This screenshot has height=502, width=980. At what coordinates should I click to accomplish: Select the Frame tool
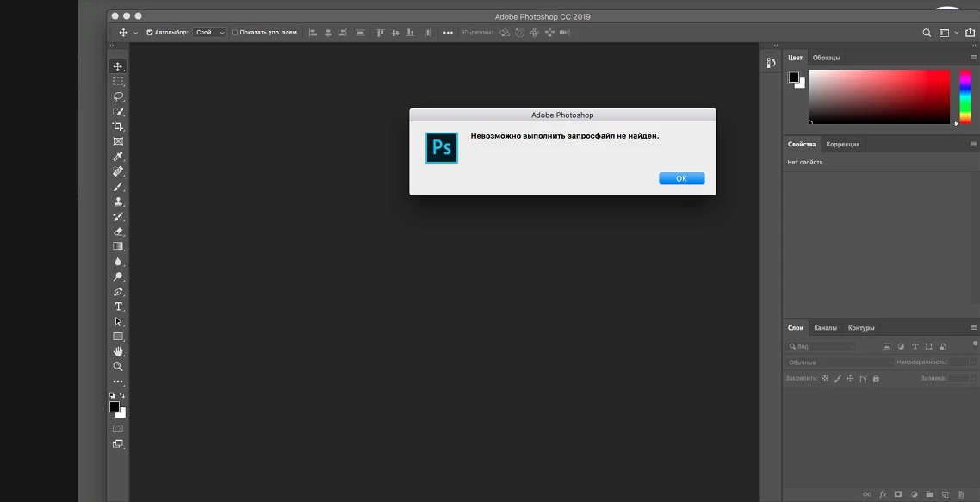point(117,141)
